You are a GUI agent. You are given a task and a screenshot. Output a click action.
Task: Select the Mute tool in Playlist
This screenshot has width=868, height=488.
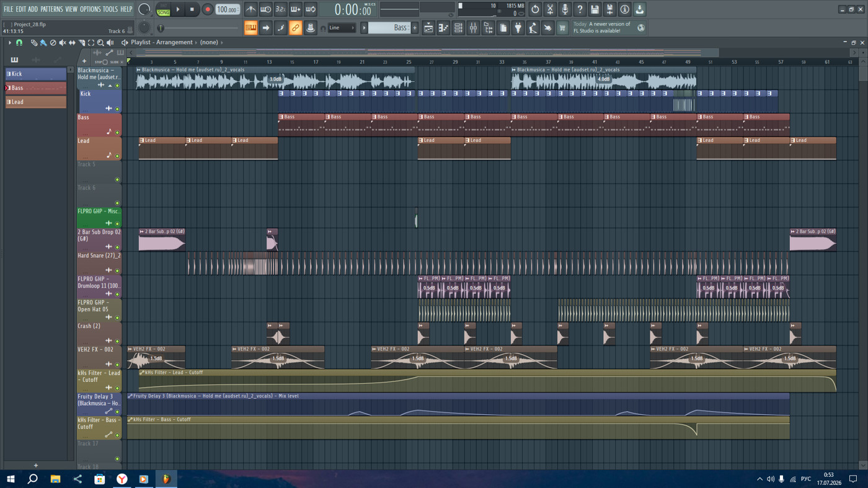click(x=63, y=43)
